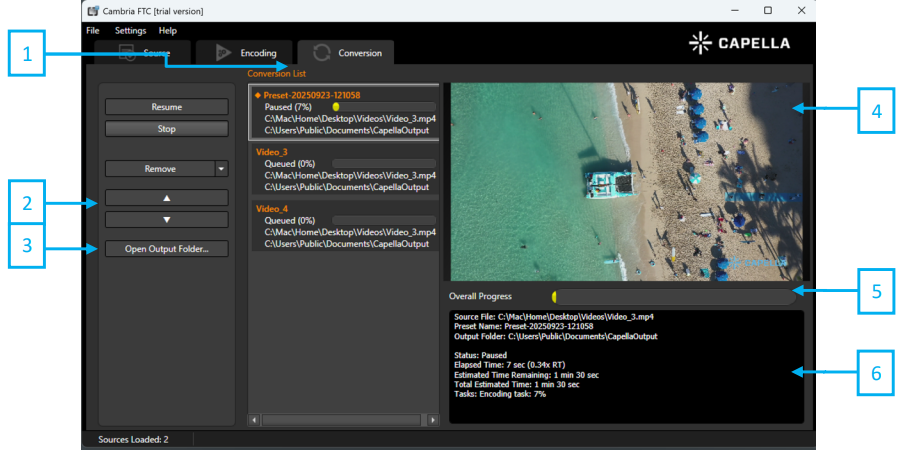The image size is (903, 458).
Task: Open the Settings menu
Action: 130,31
